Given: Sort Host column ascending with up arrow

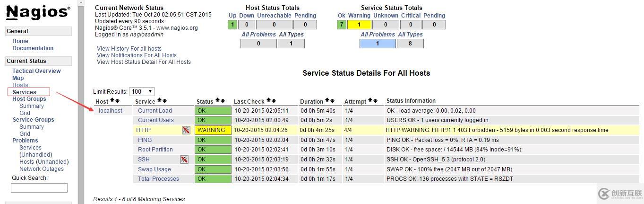Looking at the screenshot, I should point(112,101).
